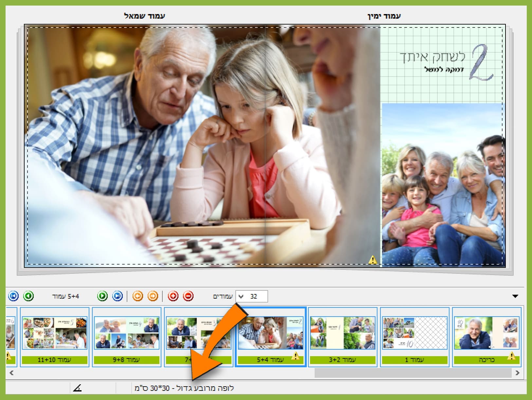Click the warning triangle on the spread
This screenshot has height=400, width=532.
pyautogui.click(x=373, y=260)
